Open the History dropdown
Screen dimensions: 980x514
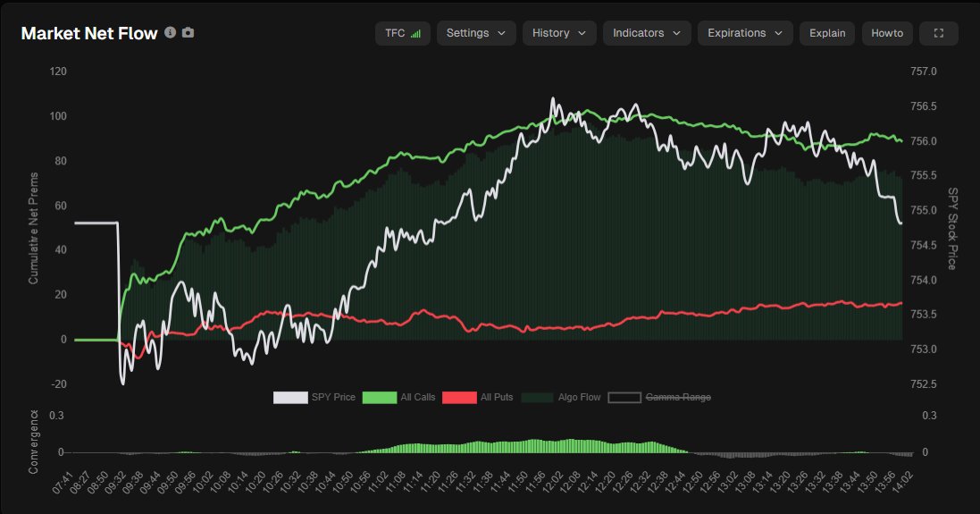pos(559,33)
